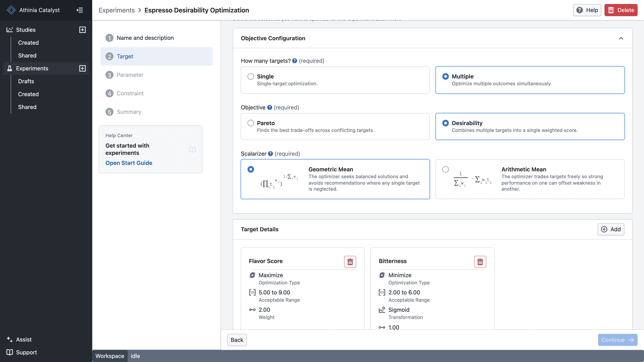The width and height of the screenshot is (644, 362).
Task: Open info tooltip next to Scalarizer
Action: pos(270,154)
